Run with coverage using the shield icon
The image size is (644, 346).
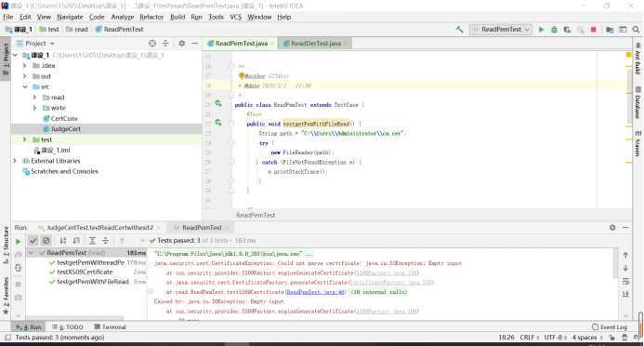click(567, 30)
